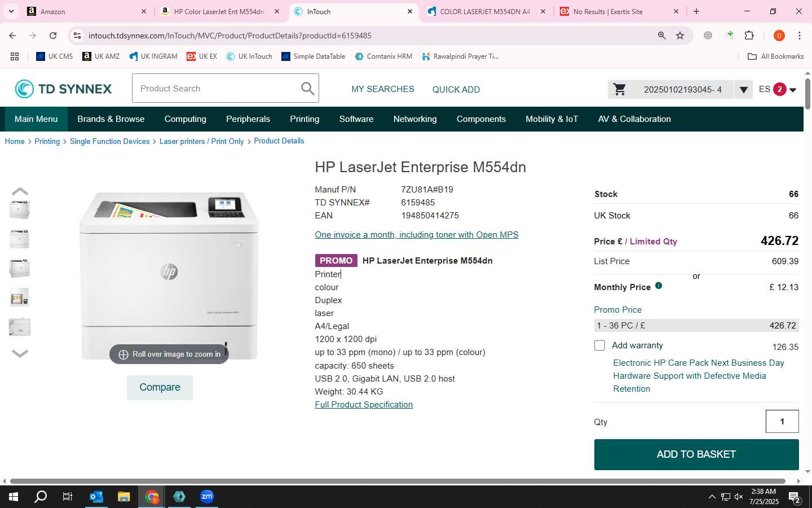Click the product search magnifier icon

coord(307,89)
